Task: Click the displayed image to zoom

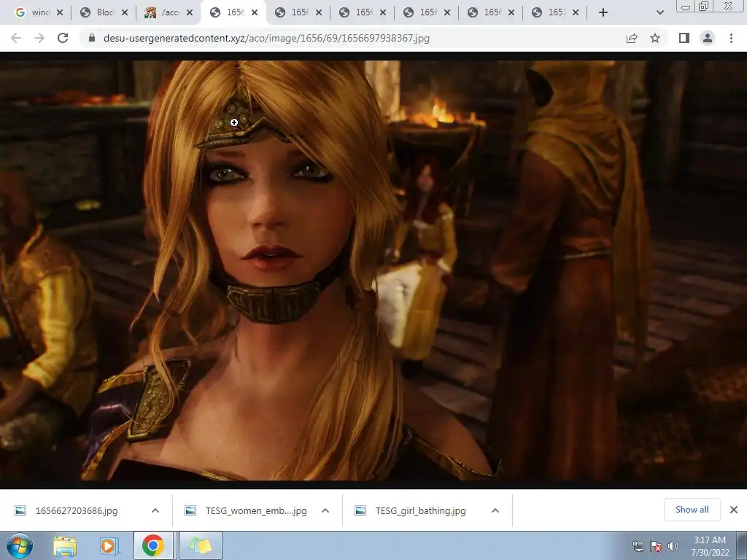Action: coord(373,270)
